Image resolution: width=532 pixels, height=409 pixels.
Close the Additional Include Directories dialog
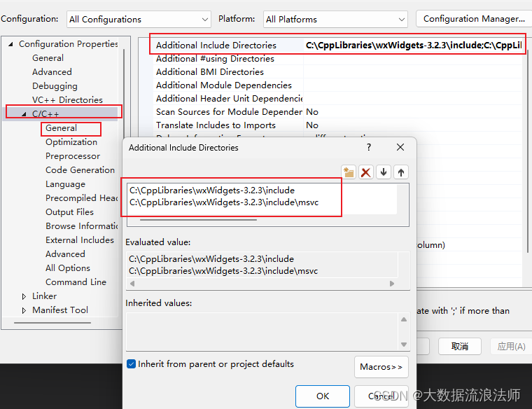point(400,147)
